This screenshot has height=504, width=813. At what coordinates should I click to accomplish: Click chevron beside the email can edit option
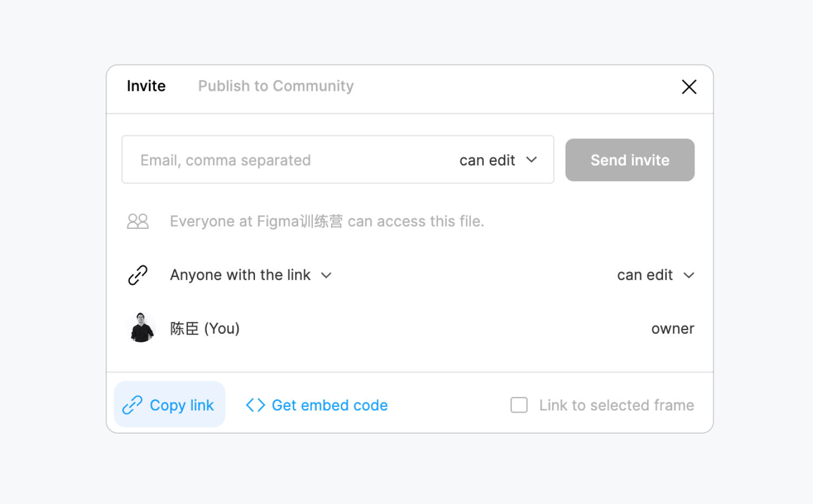click(532, 160)
